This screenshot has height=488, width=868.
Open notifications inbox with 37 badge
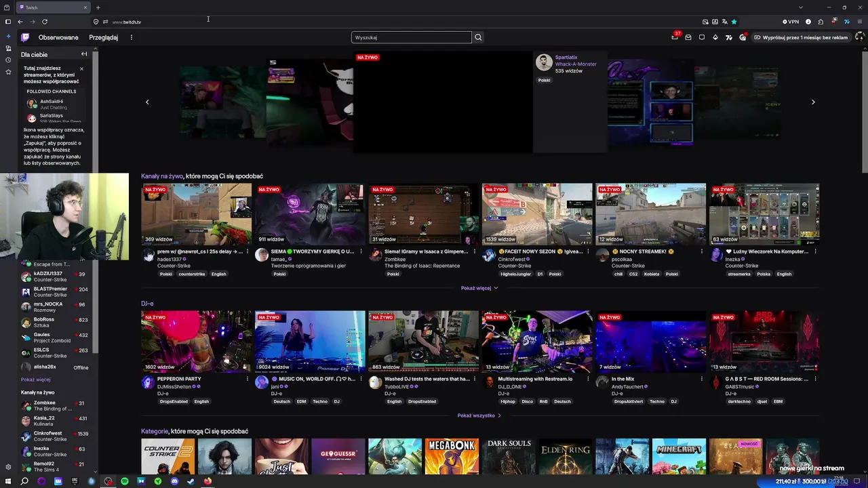[675, 37]
